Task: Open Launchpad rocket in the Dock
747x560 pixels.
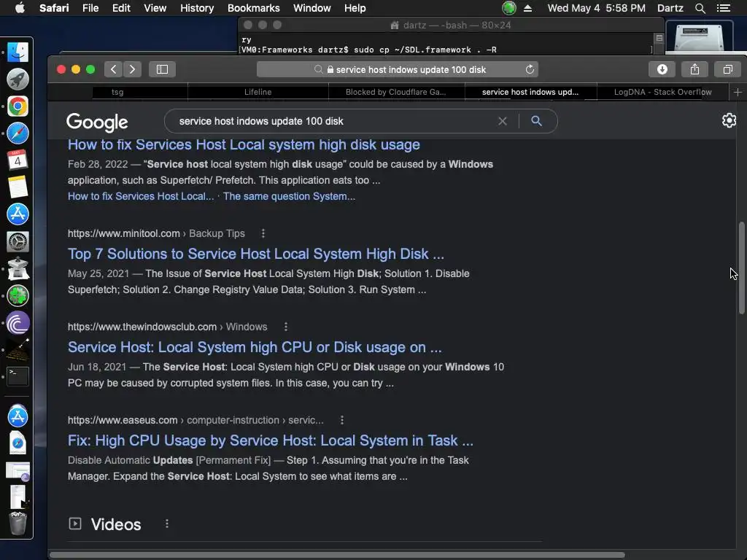Action: 18,79
